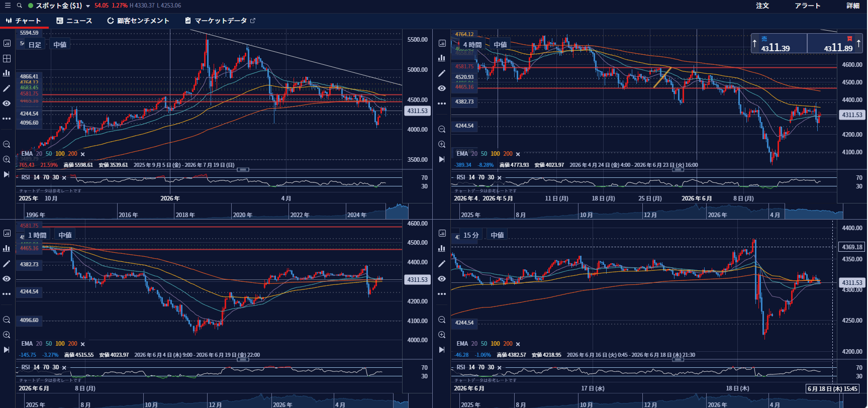Viewport: 868px width, 408px height.
Task: Toggle drawings visibility eye in 15-minute chart
Action: pyautogui.click(x=442, y=279)
